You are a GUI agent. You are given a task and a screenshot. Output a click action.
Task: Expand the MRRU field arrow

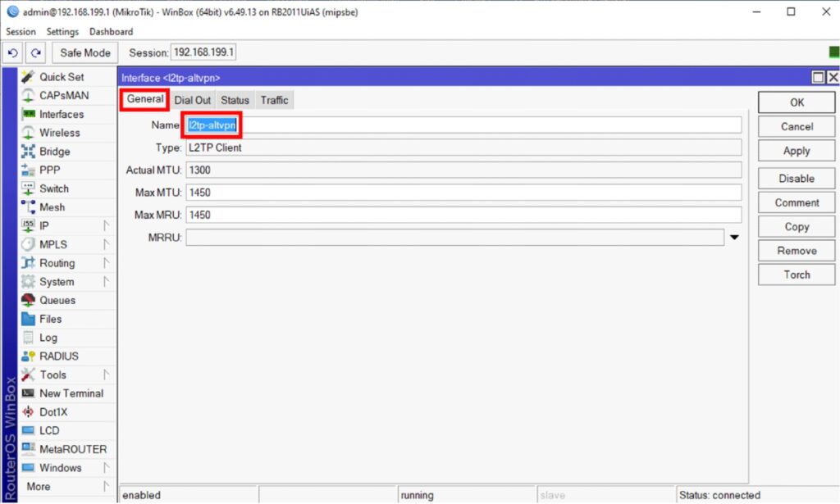point(734,238)
